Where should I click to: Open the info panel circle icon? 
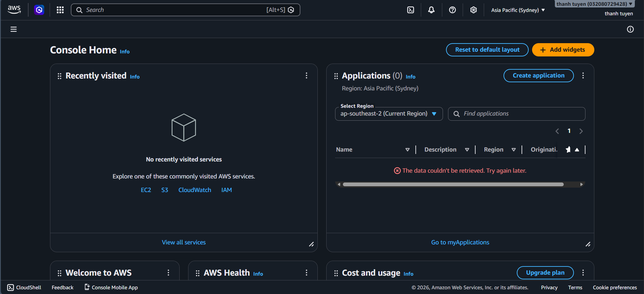point(630,29)
